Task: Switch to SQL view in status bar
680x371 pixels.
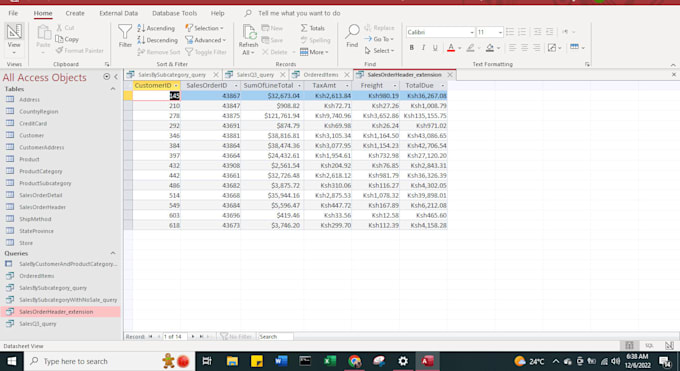Action: [x=649, y=346]
